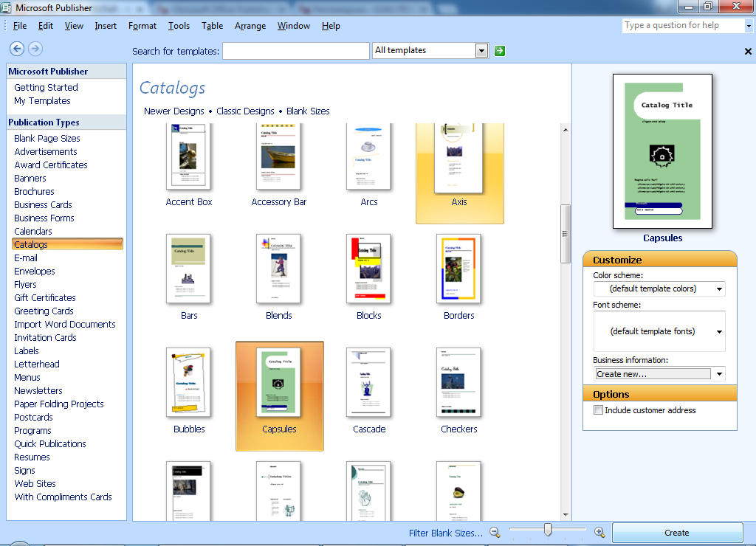Click the template list scrollbar thumb
756x546 pixels.
tap(565, 234)
